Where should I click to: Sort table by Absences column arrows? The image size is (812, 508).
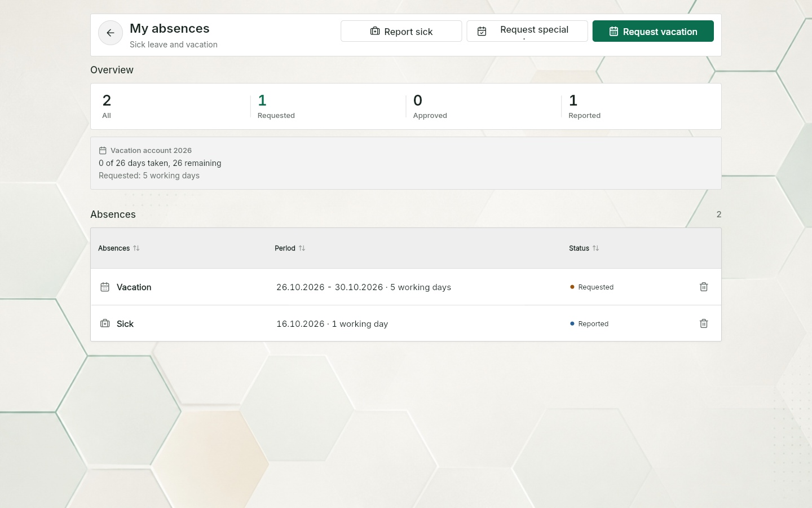(136, 248)
